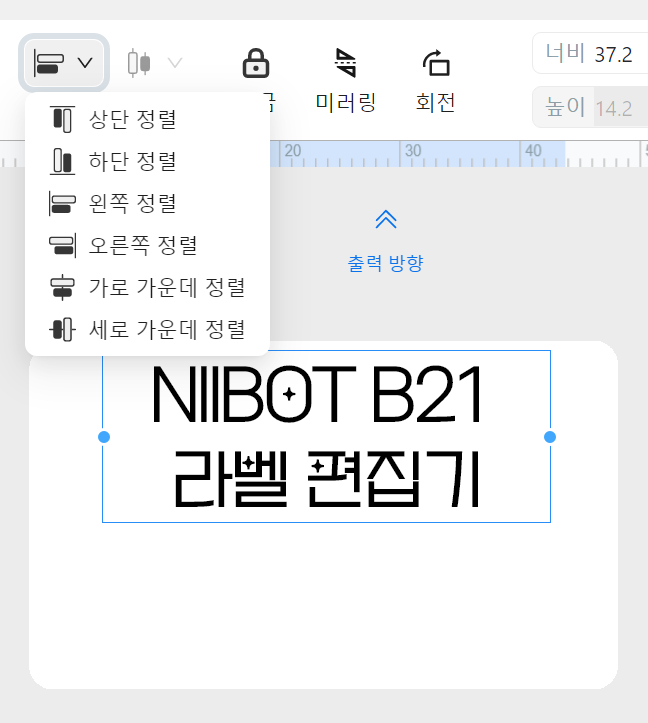Click the width field showing 37.2
This screenshot has width=648, height=723.
pyautogui.click(x=590, y=53)
